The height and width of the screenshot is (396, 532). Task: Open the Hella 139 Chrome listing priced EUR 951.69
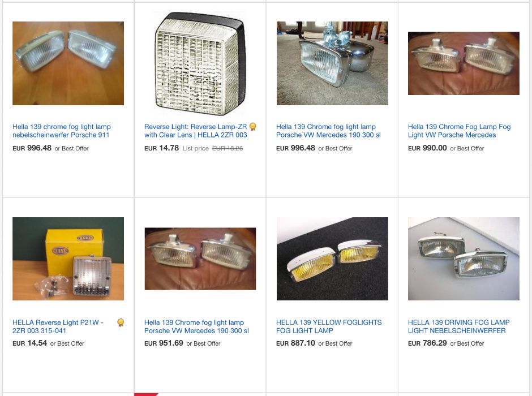point(196,326)
